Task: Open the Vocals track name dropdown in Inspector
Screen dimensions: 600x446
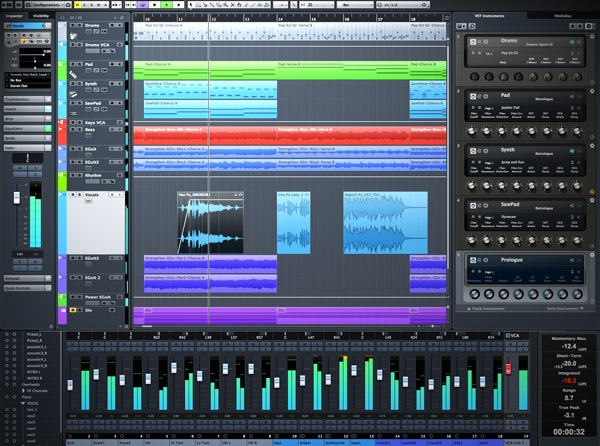Action: [x=28, y=26]
